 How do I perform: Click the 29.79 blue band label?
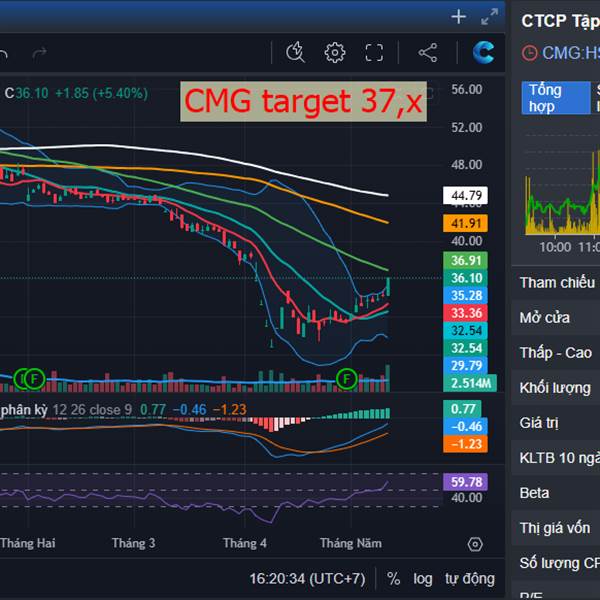(465, 366)
